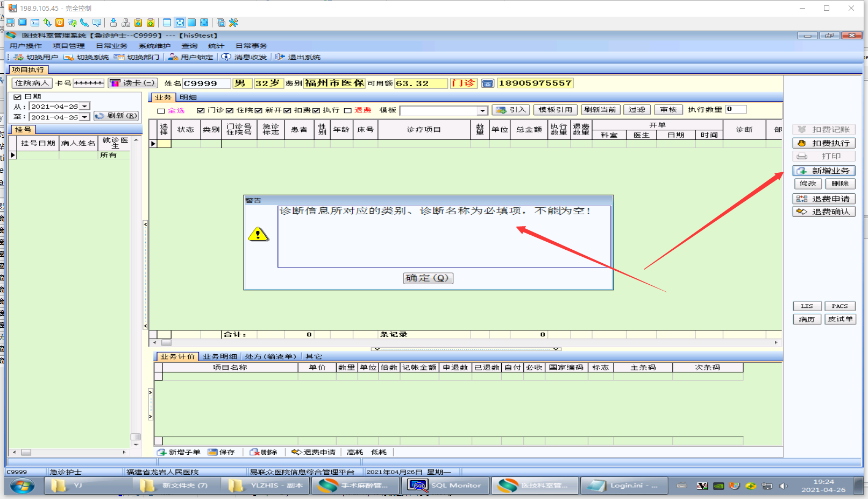Click the blue telephone call icon
This screenshot has width=868, height=499.
[84, 23]
